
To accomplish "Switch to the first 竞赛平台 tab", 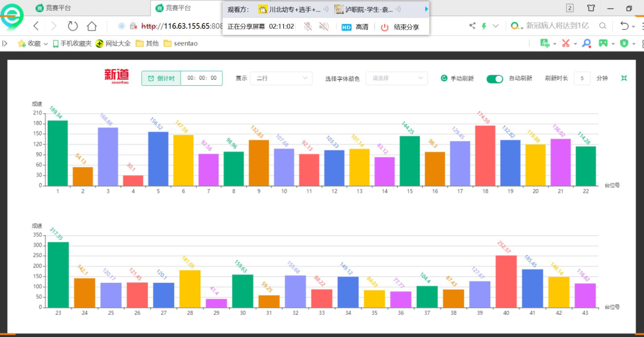I will coord(54,8).
